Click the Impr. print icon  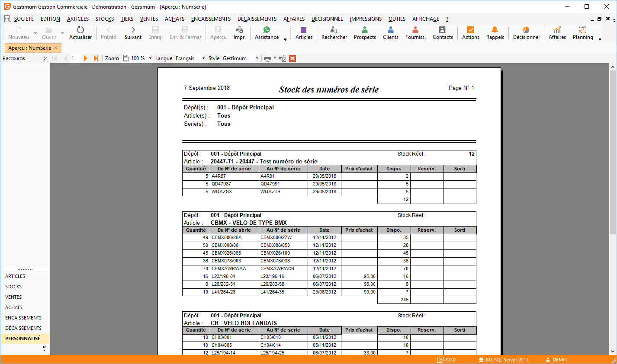[x=240, y=30]
